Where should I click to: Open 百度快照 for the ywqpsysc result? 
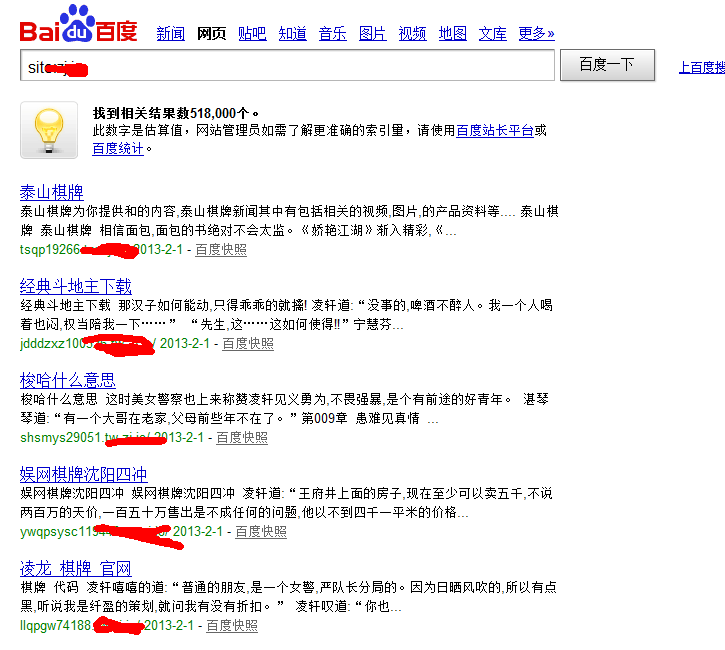pos(261,532)
